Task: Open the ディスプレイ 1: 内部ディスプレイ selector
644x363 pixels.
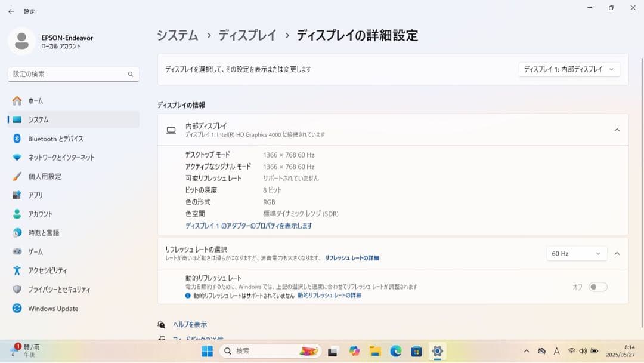Action: click(569, 69)
